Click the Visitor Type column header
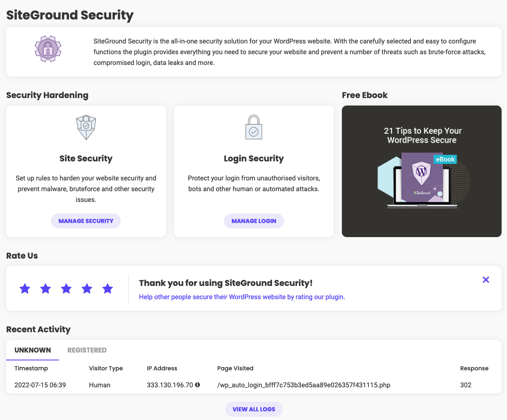The image size is (507, 420). click(x=106, y=368)
